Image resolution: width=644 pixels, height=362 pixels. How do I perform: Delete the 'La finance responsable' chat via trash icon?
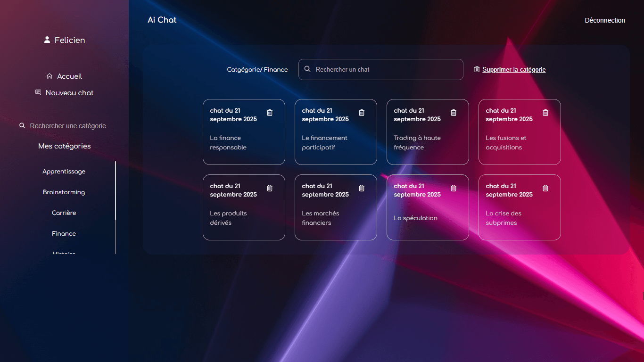(270, 113)
